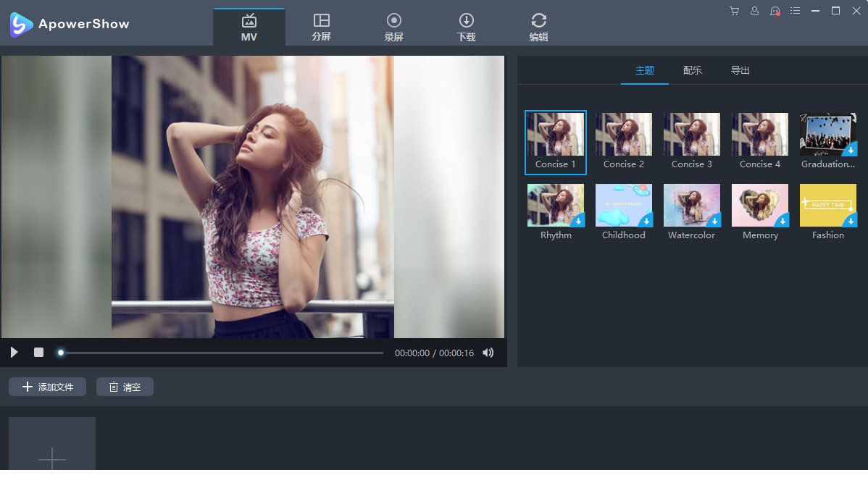868x488 pixels.
Task: Click the time display 00:00:00 / 00:00:16
Action: coord(434,353)
